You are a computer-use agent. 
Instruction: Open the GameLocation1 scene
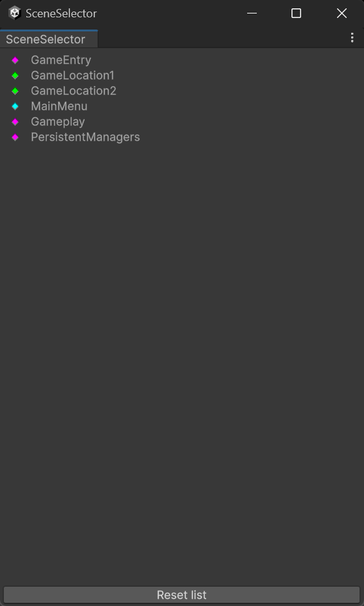coord(73,75)
